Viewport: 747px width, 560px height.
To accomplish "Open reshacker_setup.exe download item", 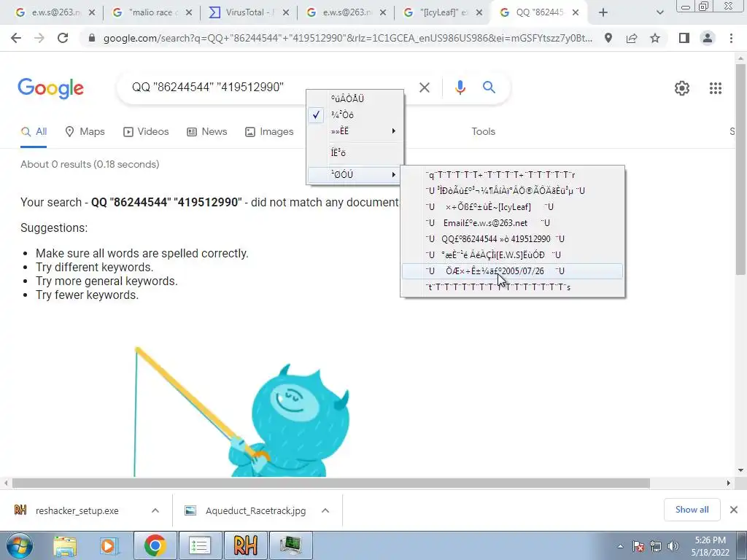I will point(77,510).
